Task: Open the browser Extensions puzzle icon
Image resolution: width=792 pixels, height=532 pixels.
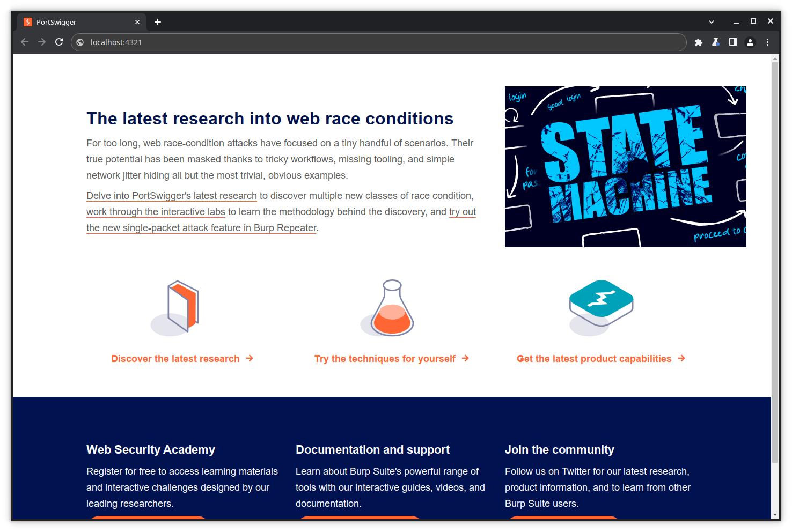Action: click(x=699, y=42)
